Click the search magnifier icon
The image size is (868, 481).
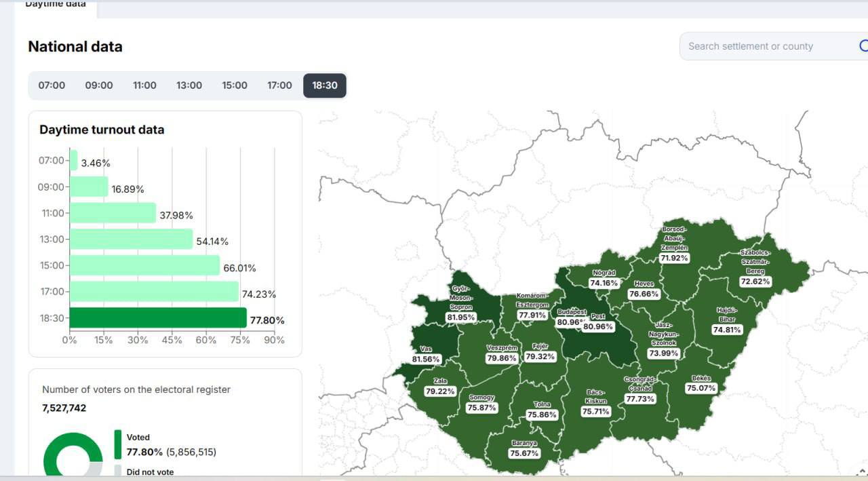click(x=863, y=46)
